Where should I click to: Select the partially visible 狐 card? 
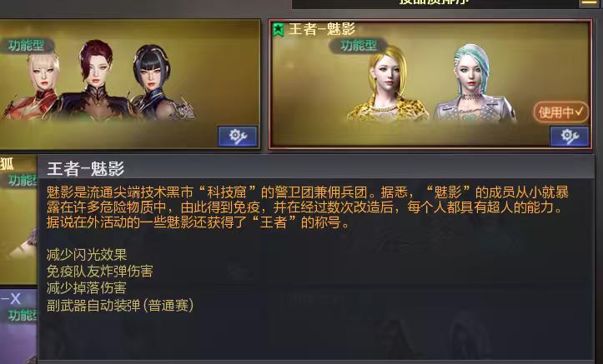pos(18,220)
